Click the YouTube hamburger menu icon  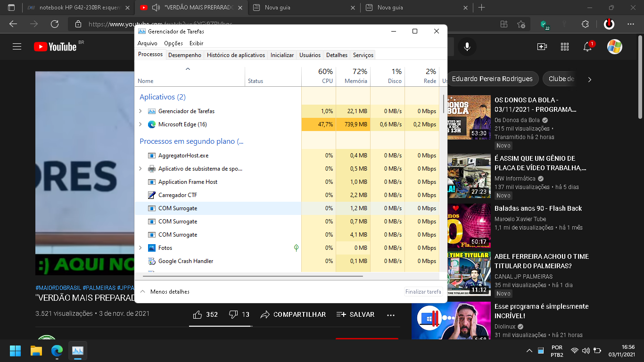point(17,46)
